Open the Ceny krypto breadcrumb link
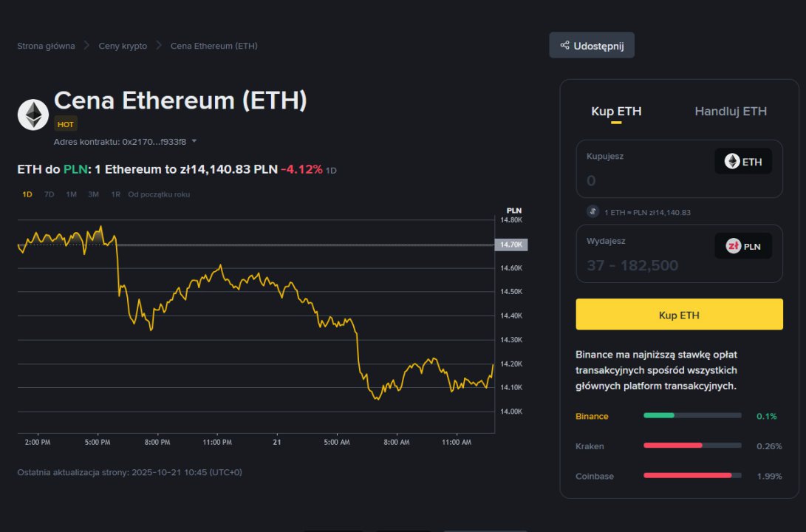806x532 pixels. coord(123,46)
